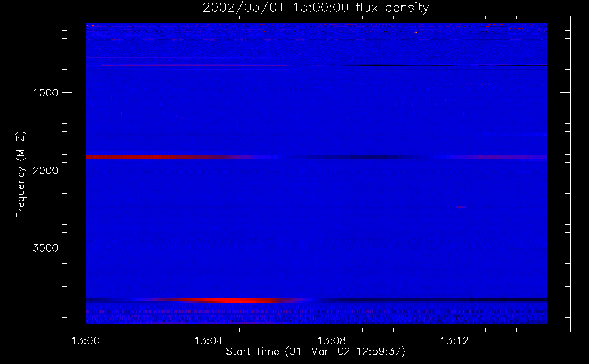Click the 13:12 time tick label
589x364 pixels.
[x=454, y=341]
